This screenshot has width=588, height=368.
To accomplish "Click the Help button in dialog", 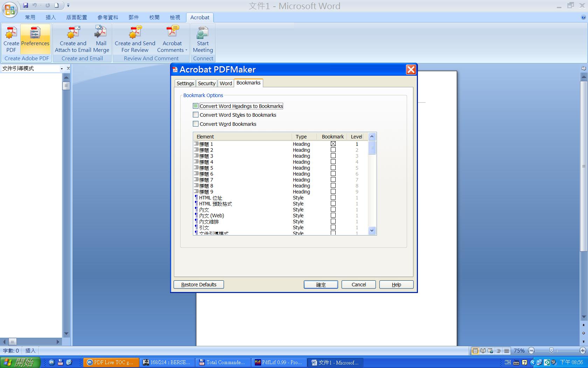I will tap(397, 285).
